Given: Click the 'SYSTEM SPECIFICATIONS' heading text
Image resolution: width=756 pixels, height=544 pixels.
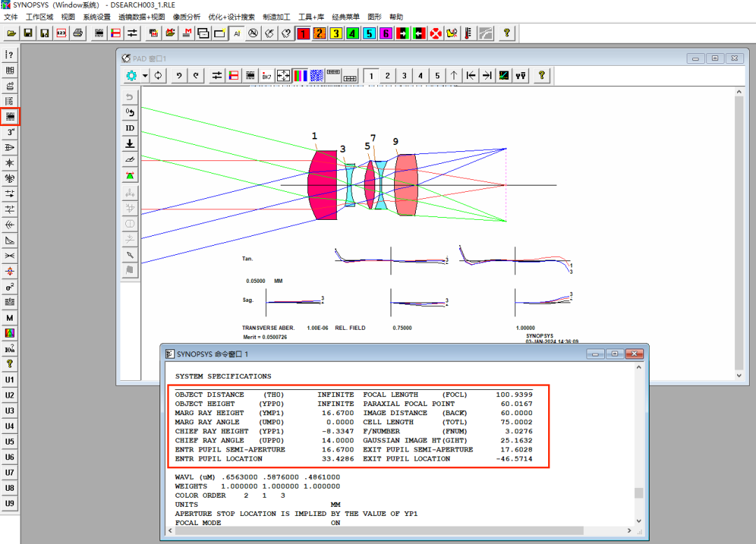Looking at the screenshot, I should (x=223, y=376).
